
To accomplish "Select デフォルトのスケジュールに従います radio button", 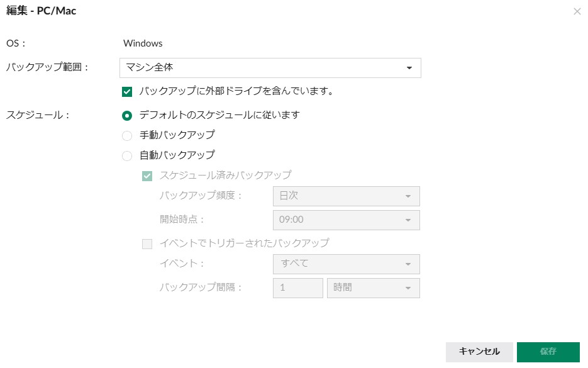I will click(x=127, y=116).
